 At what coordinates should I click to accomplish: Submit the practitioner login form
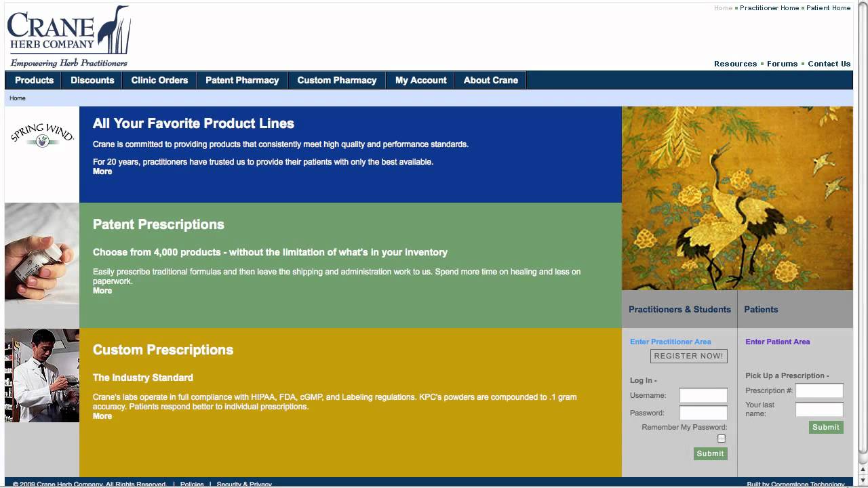710,454
